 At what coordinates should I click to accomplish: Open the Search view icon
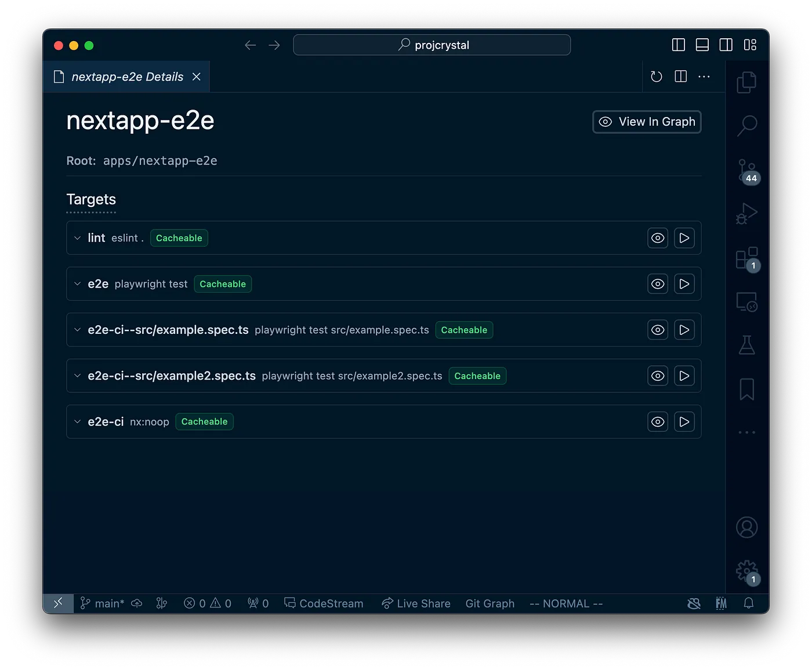pos(746,125)
